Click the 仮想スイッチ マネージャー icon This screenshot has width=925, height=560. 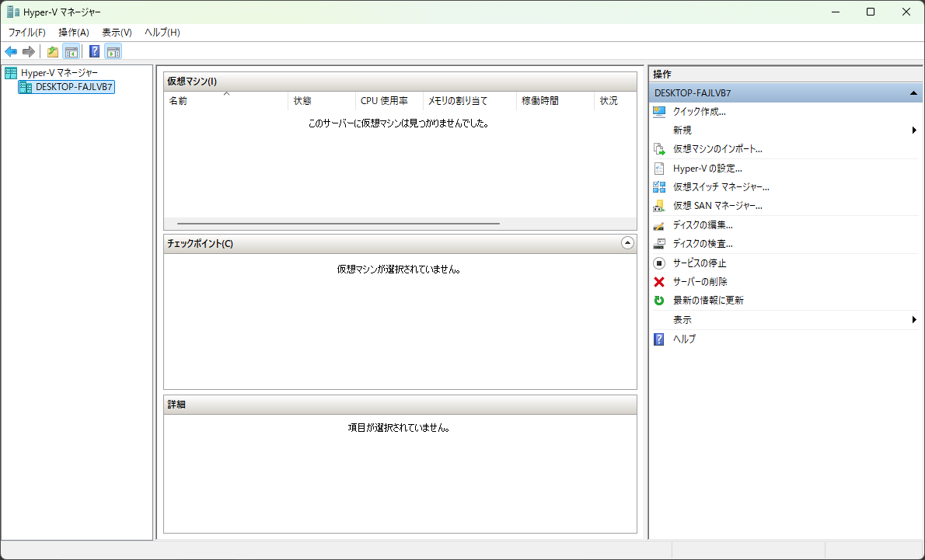[x=659, y=187]
